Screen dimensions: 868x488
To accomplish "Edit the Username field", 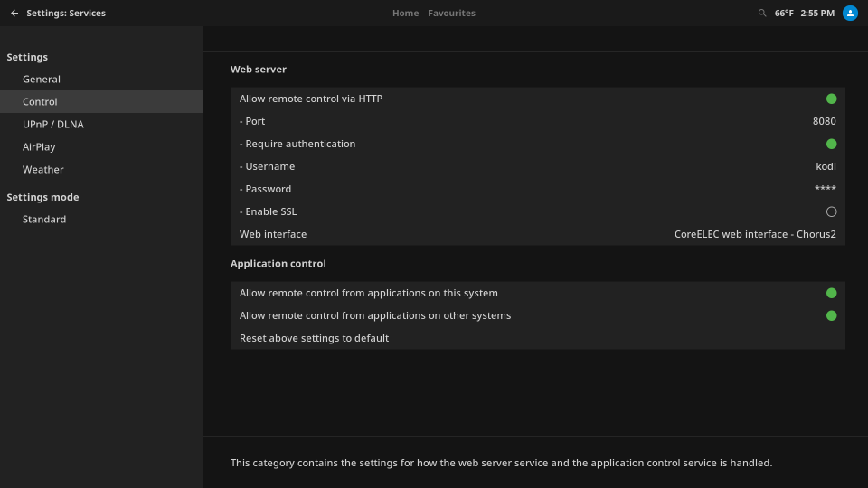I will (537, 166).
